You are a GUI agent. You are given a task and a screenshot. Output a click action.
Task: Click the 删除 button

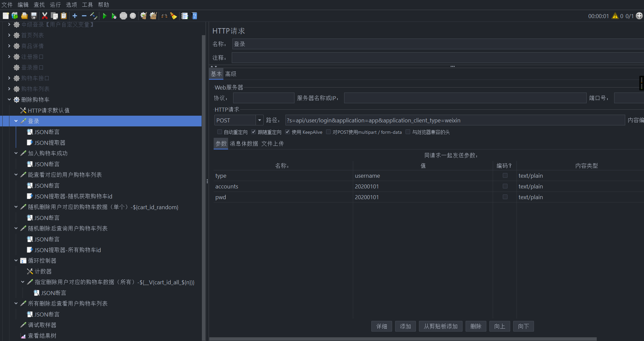click(476, 326)
